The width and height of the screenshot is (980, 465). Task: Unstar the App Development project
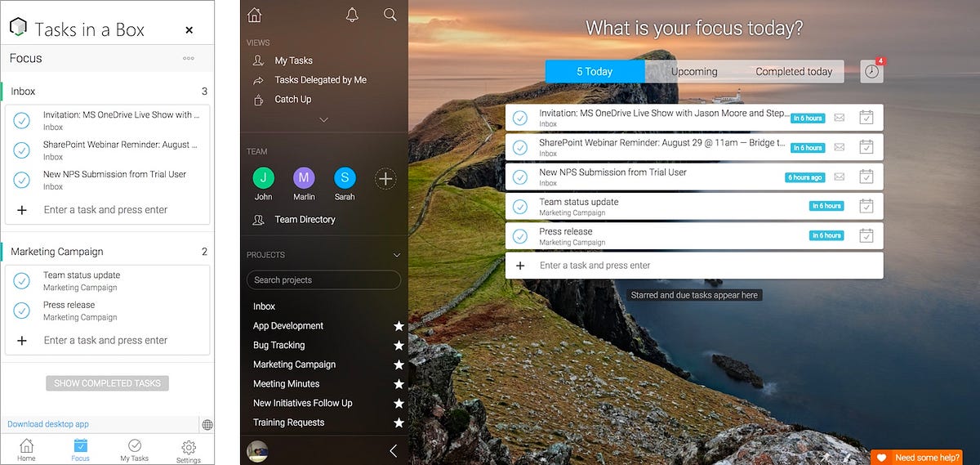tap(399, 325)
